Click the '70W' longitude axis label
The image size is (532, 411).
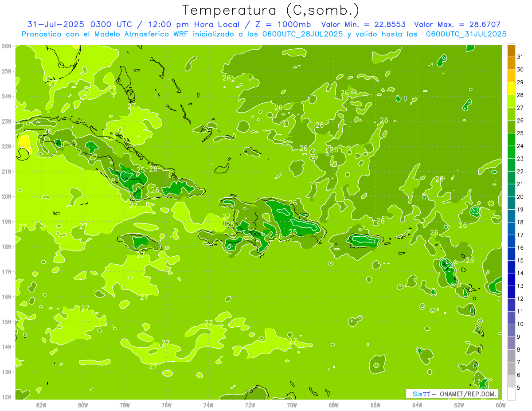(292, 405)
